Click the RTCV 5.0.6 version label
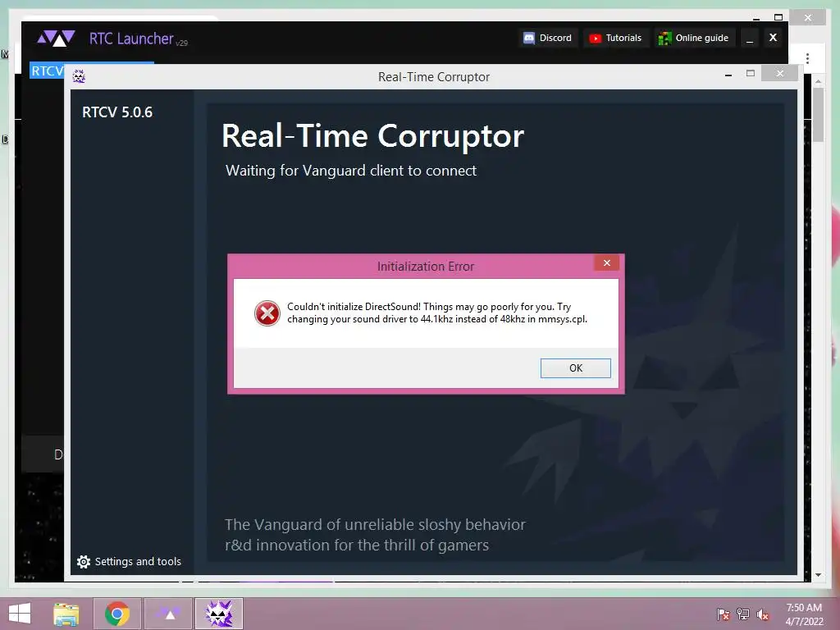840x630 pixels. [x=117, y=112]
